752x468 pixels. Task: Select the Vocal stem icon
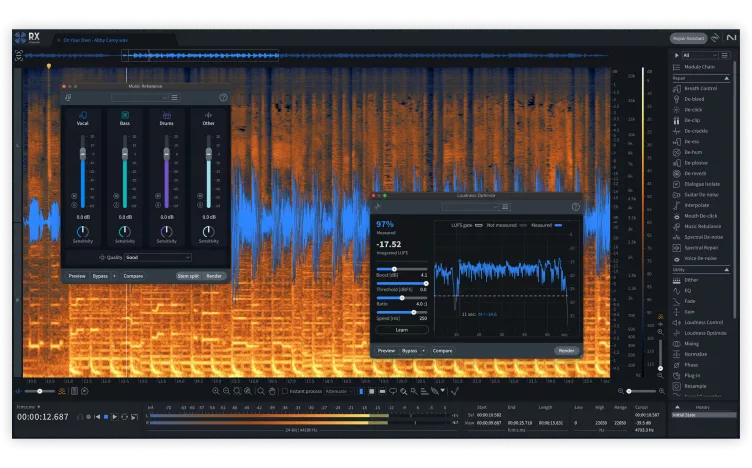83,115
